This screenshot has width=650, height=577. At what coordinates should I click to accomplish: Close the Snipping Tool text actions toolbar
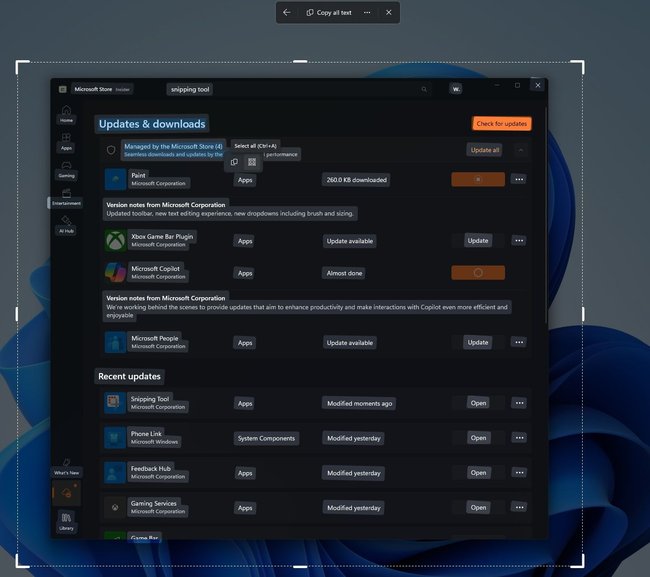point(388,12)
